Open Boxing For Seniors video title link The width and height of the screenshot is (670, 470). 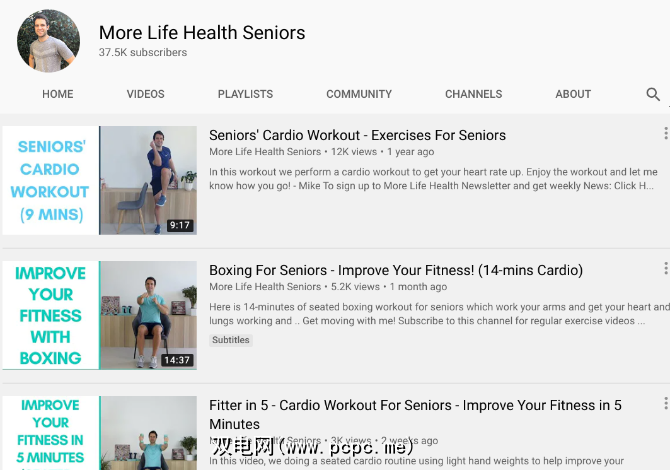(396, 270)
